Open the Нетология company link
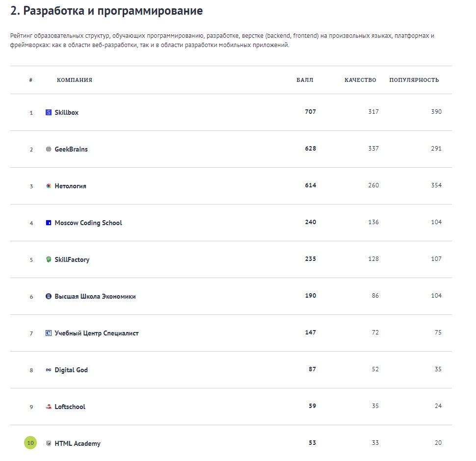This screenshot has width=476, height=461. coord(71,186)
